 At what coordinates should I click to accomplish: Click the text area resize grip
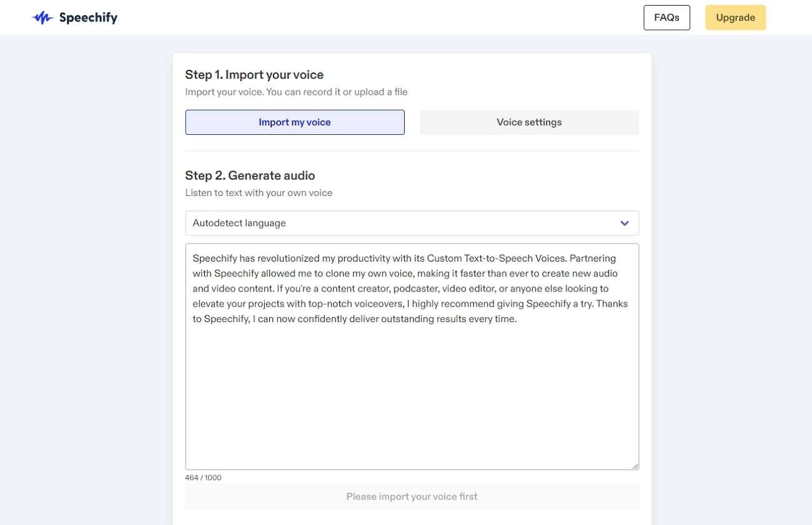(635, 466)
